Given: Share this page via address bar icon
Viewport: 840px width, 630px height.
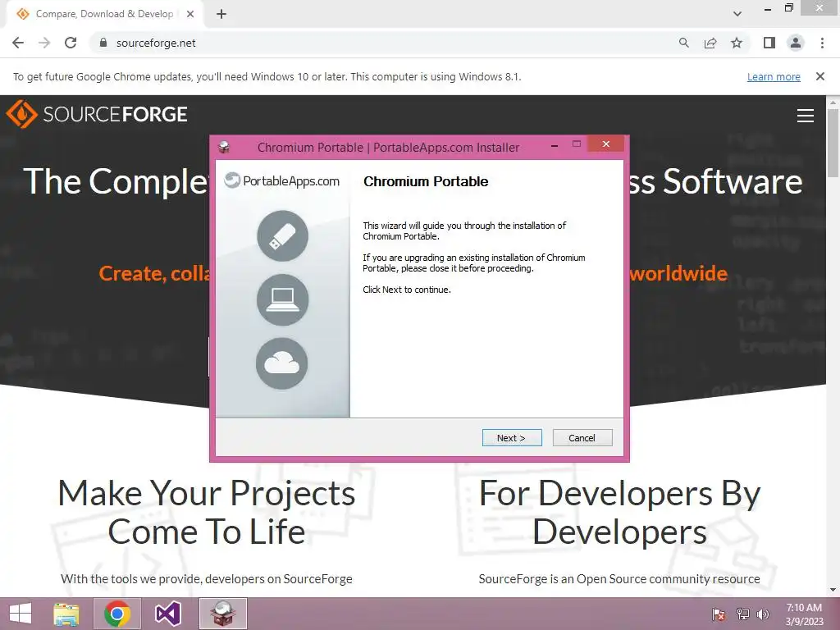Looking at the screenshot, I should pos(710,43).
